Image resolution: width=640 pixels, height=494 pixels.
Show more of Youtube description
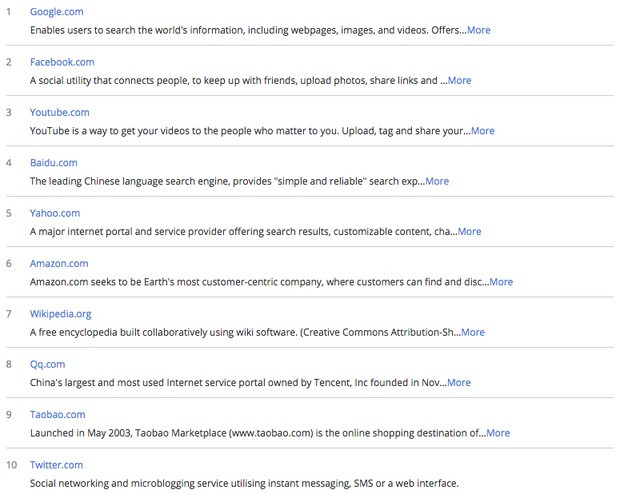[x=482, y=131]
